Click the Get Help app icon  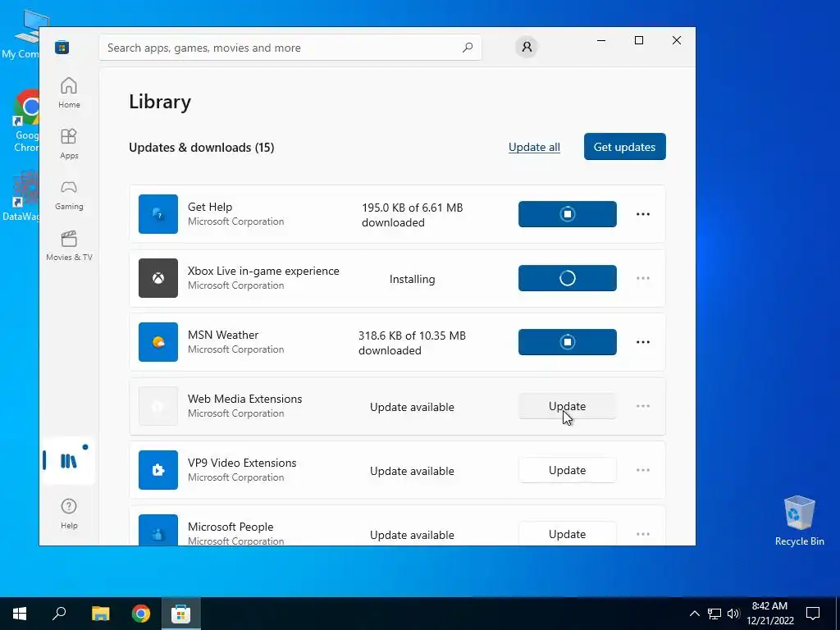[158, 214]
